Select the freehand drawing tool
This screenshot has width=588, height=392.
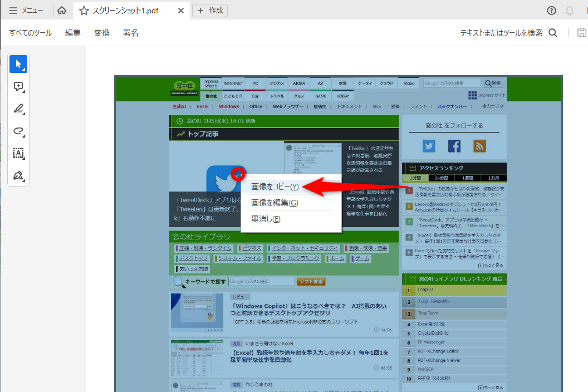click(x=17, y=131)
